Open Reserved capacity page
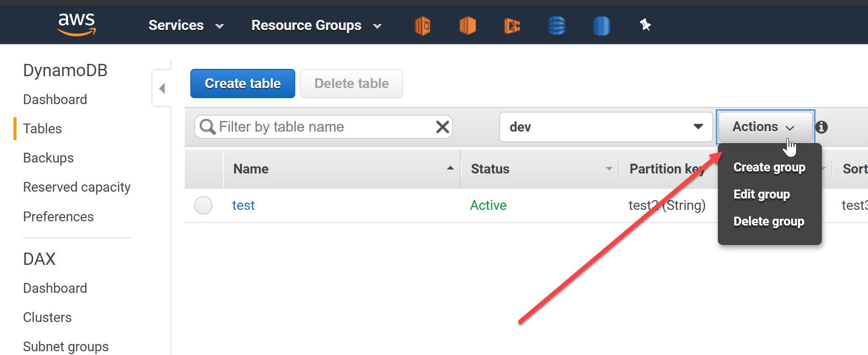Screen dimensions: 868x355 [x=77, y=187]
